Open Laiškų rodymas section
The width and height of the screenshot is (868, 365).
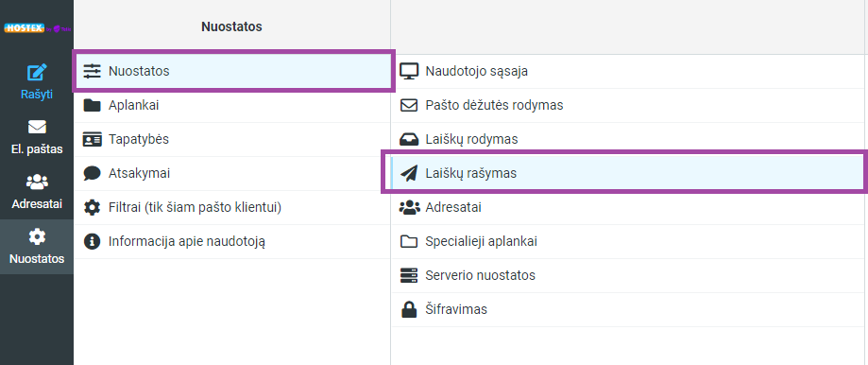tap(629, 139)
